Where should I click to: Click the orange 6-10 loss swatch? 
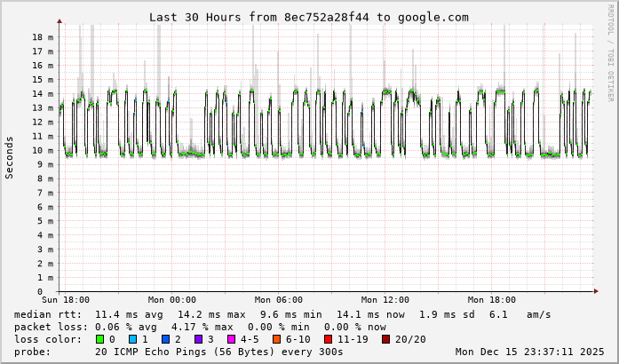277,339
